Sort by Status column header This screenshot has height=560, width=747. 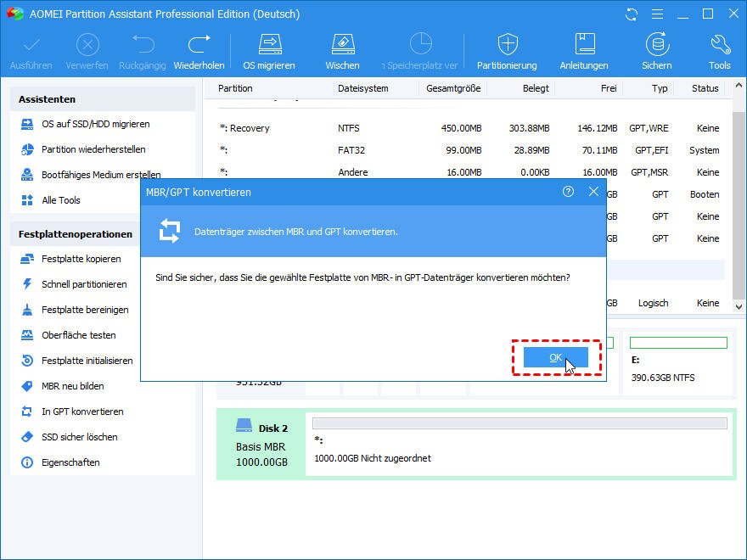pos(705,88)
